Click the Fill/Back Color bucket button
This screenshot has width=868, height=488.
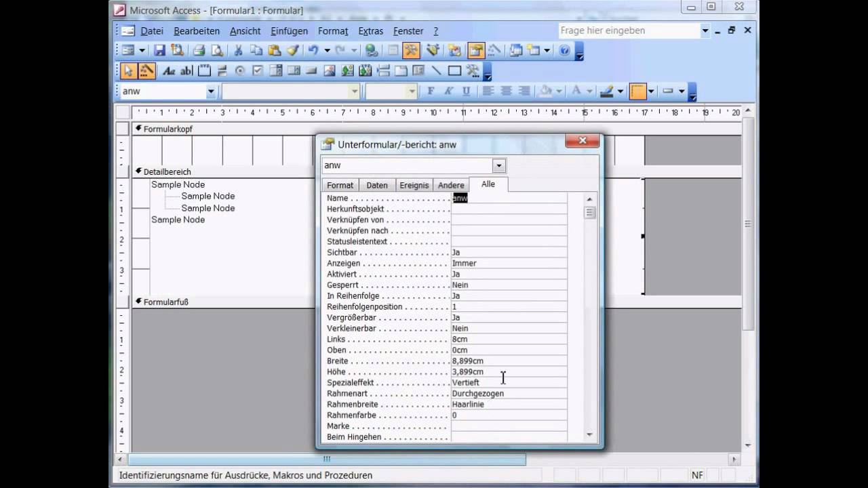545,91
